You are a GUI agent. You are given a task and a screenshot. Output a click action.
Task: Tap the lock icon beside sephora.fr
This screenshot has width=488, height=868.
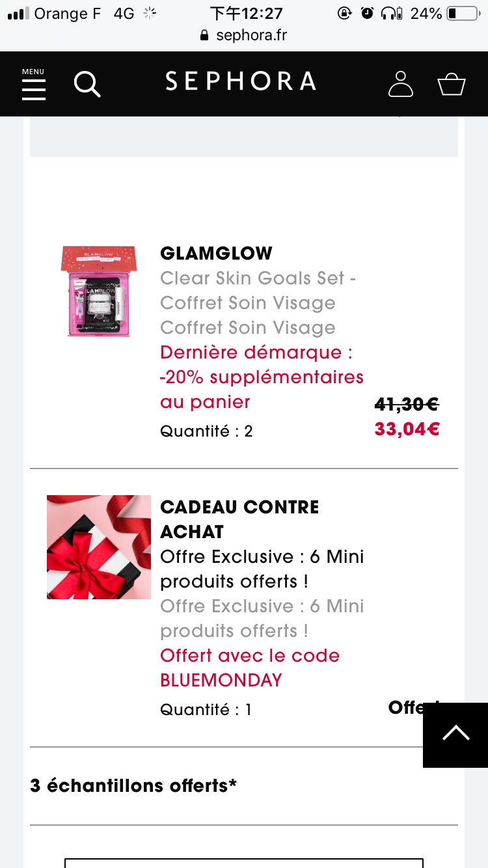pos(205,35)
